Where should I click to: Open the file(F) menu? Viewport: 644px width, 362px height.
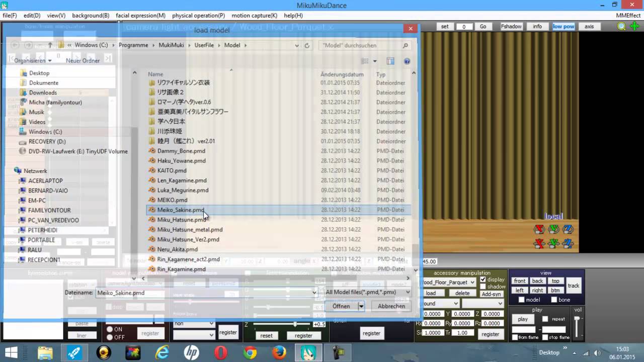tap(10, 16)
